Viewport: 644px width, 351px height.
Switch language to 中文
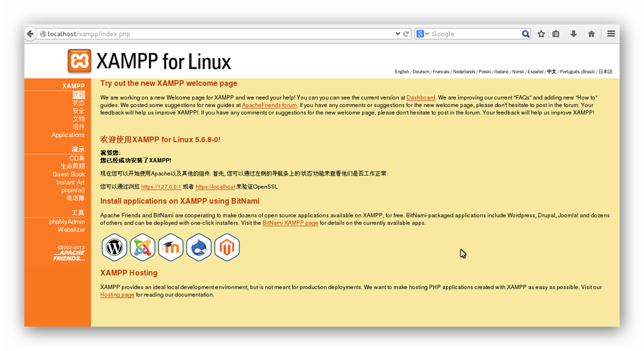coord(551,72)
